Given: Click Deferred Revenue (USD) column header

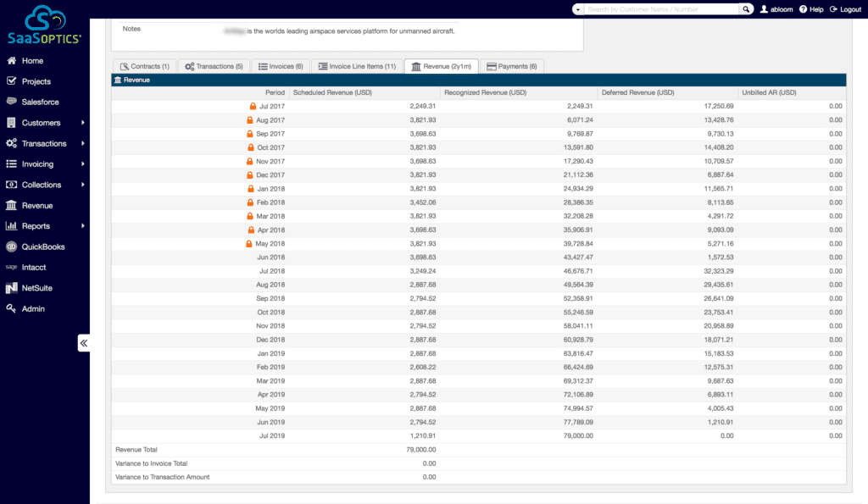Looking at the screenshot, I should 637,92.
